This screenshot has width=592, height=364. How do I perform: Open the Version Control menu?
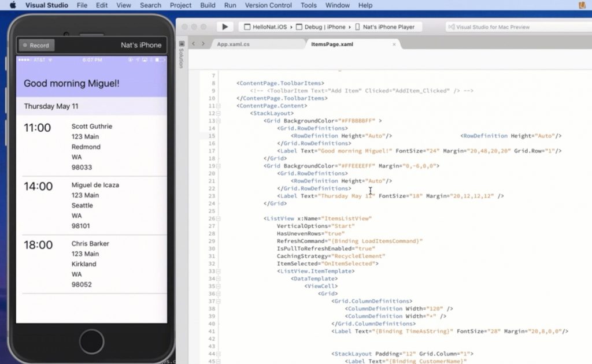tap(268, 5)
